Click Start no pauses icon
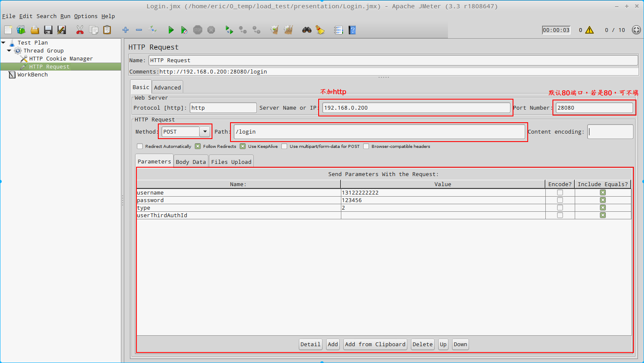The image size is (644, 363). tap(184, 30)
